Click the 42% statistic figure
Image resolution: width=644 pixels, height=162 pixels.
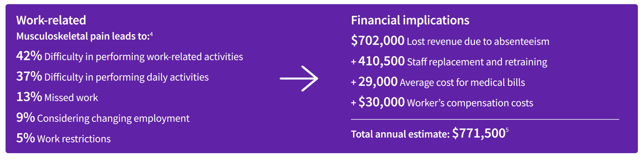[29, 56]
